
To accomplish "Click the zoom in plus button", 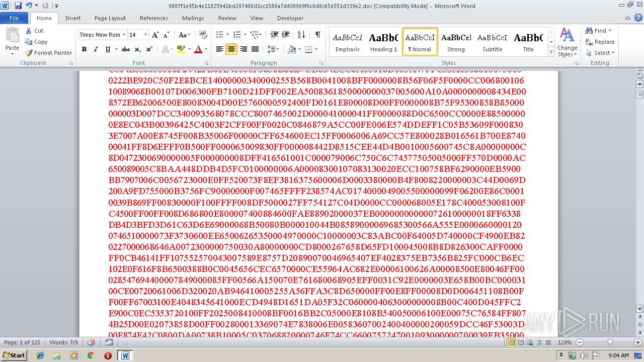I will pyautogui.click(x=638, y=342).
